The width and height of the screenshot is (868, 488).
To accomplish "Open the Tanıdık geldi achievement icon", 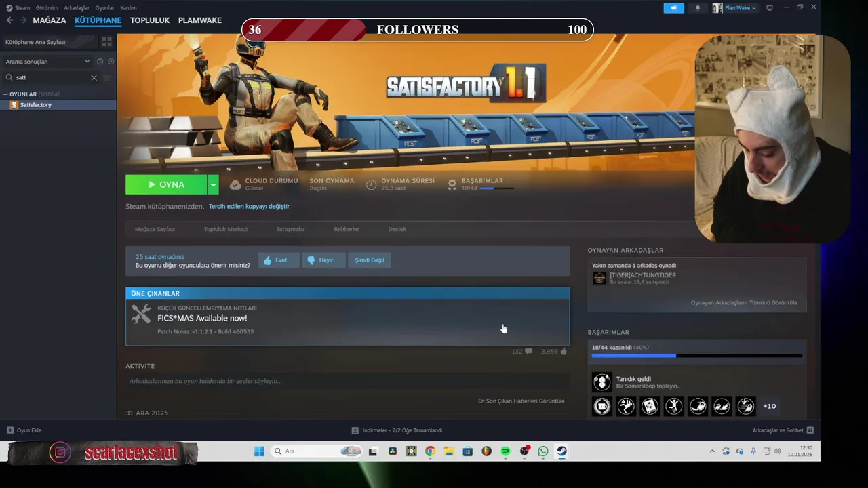I will pyautogui.click(x=601, y=382).
